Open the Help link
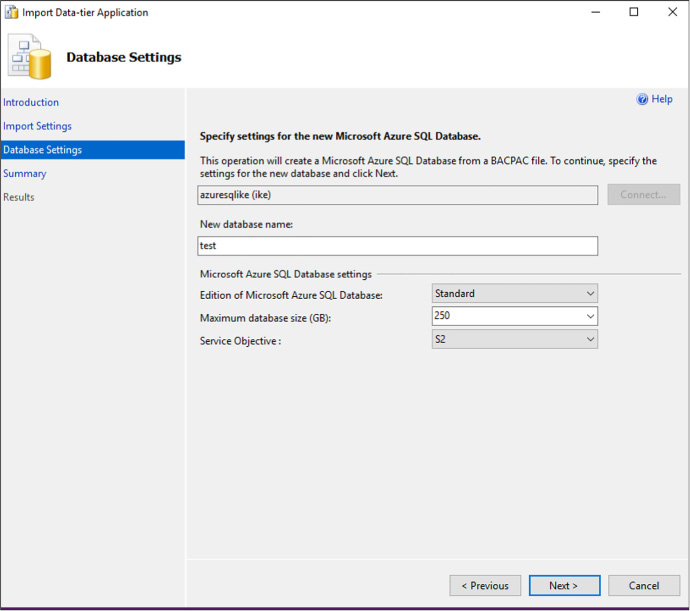This screenshot has width=690, height=611. click(661, 99)
